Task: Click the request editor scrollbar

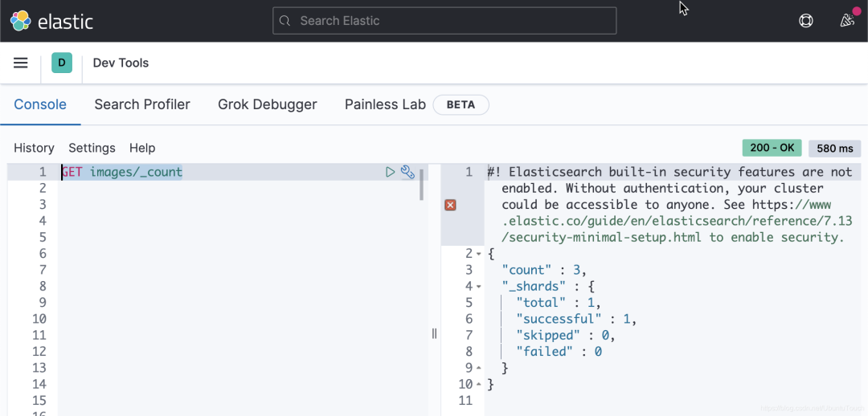Action: point(422,184)
